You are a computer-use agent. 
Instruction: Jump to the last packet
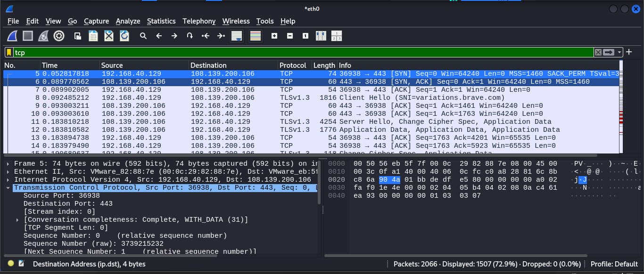[x=221, y=36]
